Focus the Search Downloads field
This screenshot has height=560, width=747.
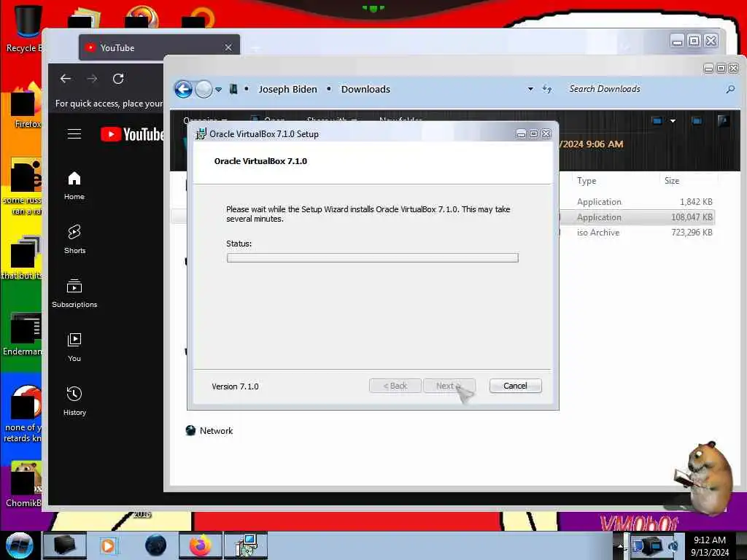pyautogui.click(x=645, y=89)
